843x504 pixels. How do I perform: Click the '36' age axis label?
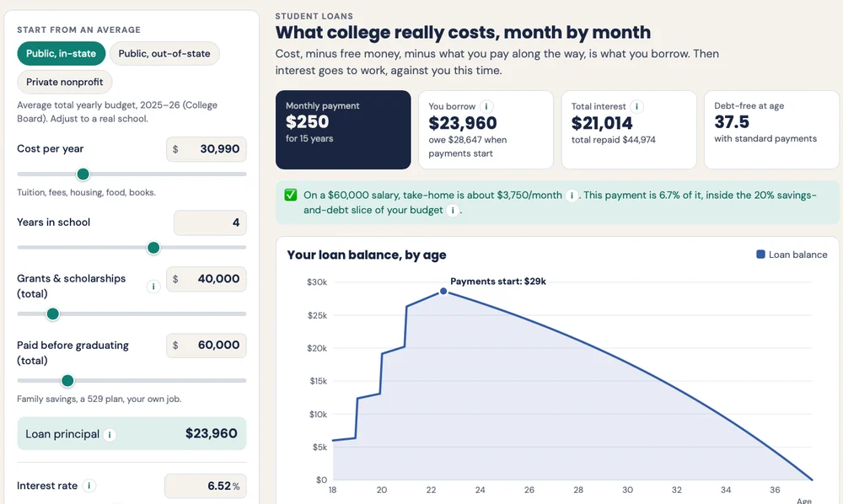775,490
